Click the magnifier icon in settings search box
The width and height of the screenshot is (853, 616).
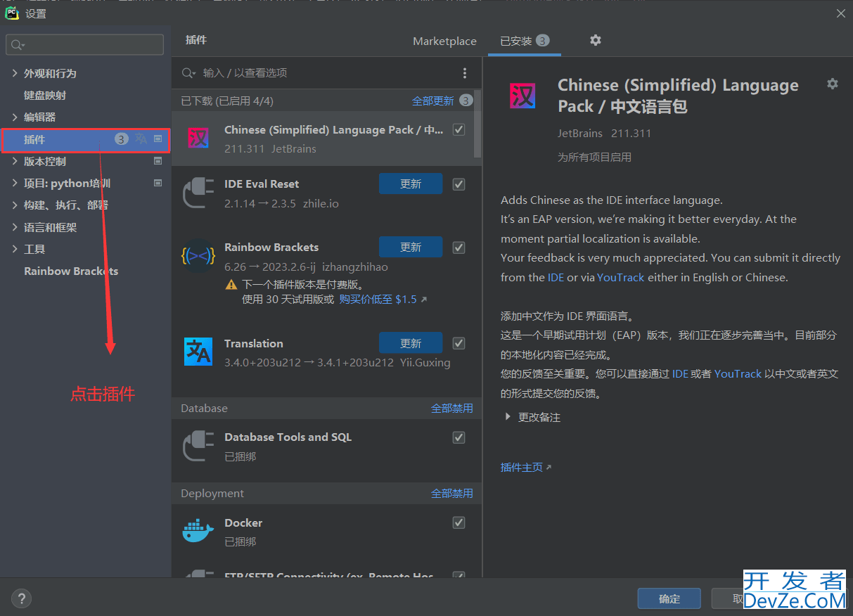[18, 44]
